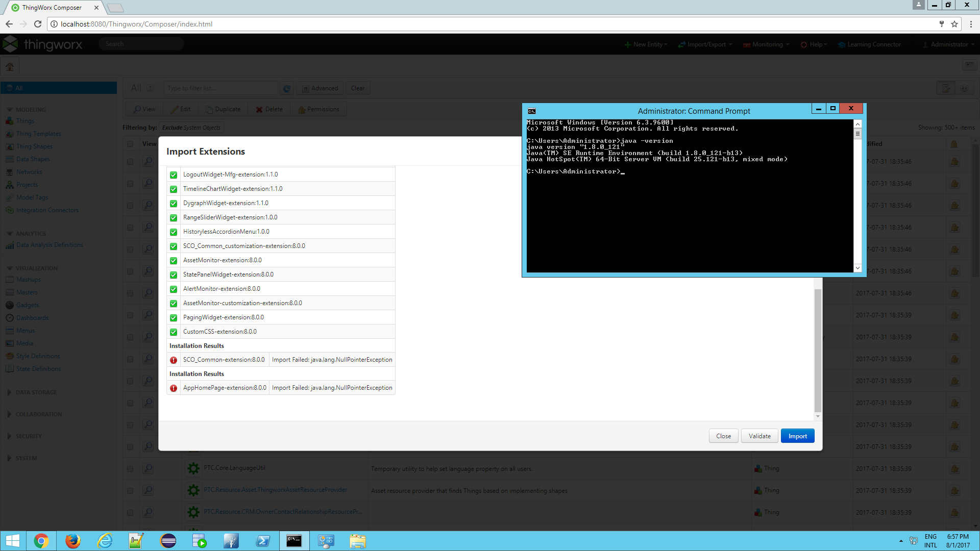This screenshot has height=551, width=980.
Task: Click the Validate button
Action: (759, 436)
